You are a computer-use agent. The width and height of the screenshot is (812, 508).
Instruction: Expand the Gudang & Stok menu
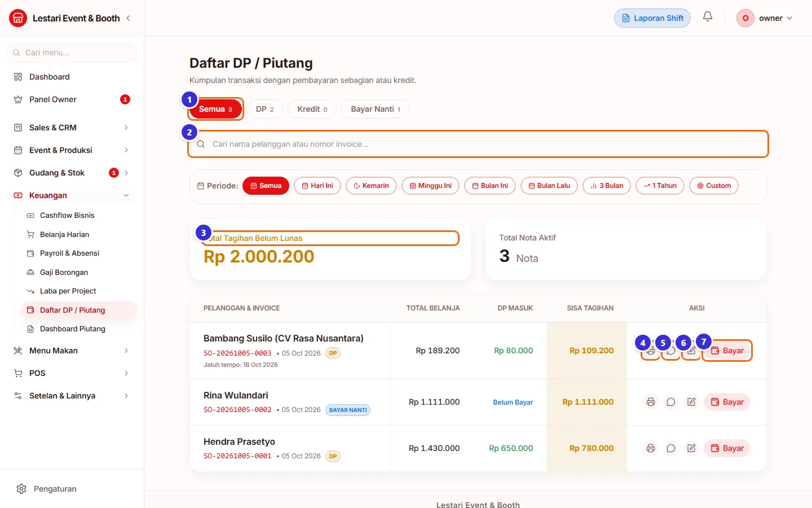point(72,173)
